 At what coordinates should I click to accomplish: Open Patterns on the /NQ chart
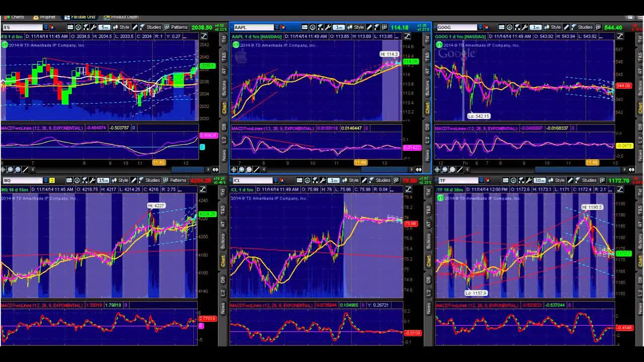[x=175, y=180]
